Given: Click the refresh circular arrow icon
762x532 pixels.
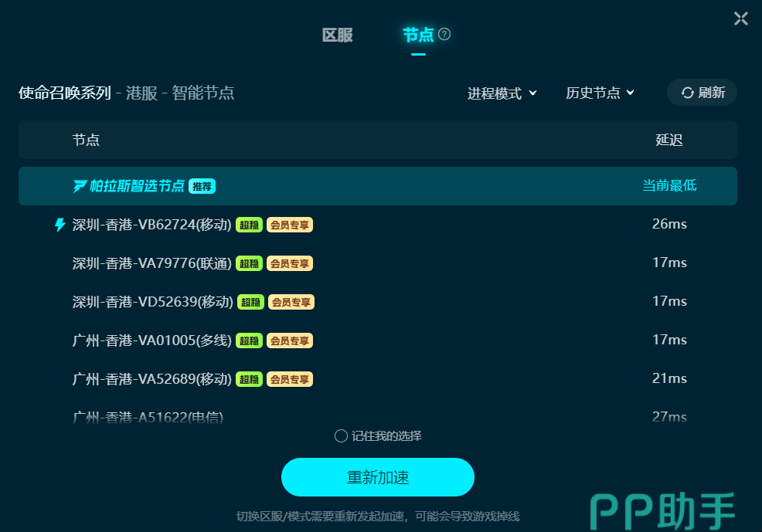Looking at the screenshot, I should coord(687,93).
